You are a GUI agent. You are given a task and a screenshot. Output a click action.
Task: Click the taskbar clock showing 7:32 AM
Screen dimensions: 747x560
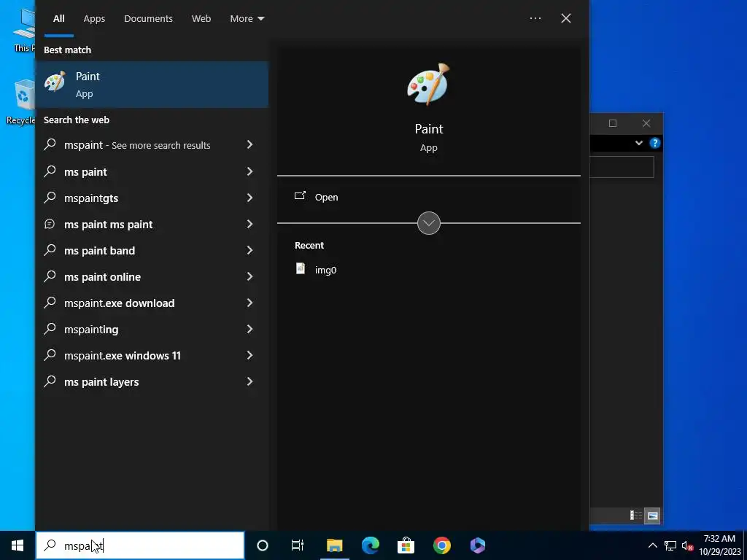coord(719,545)
